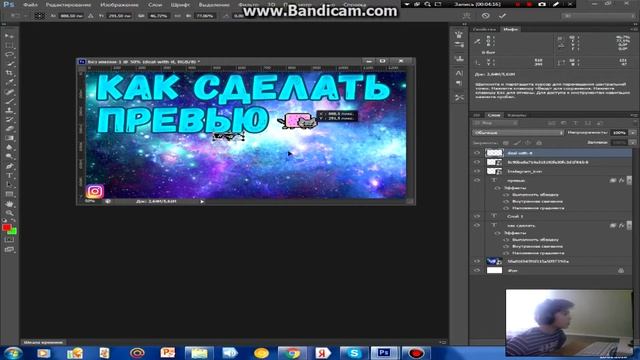
Task: Hide the galaxy image layer above Фон
Action: [x=477, y=261]
